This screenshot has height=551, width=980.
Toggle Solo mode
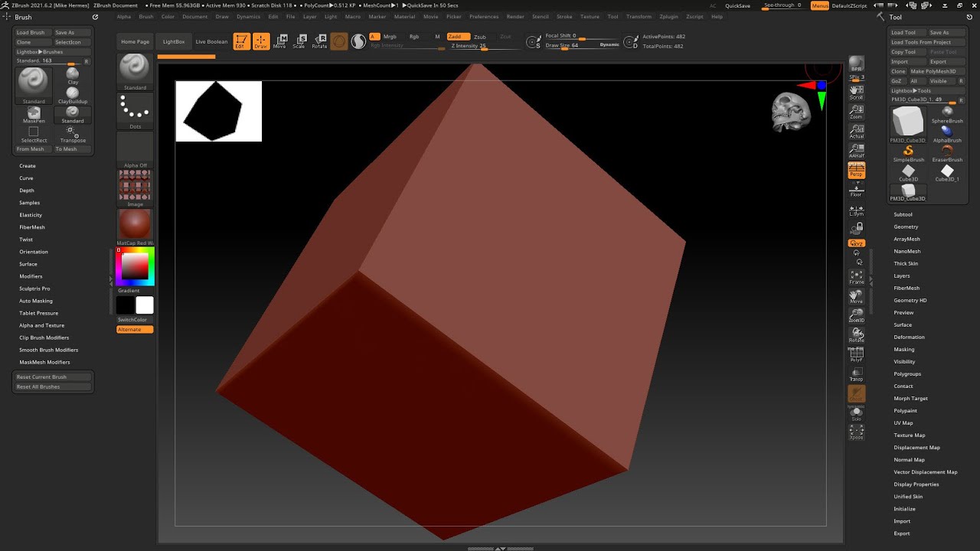click(x=856, y=414)
